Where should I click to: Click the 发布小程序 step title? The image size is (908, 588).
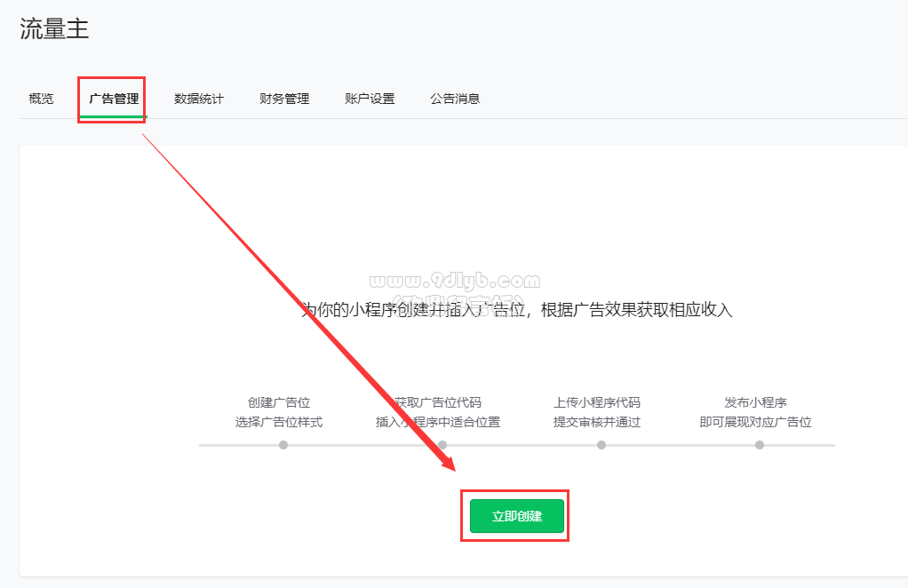tap(756, 402)
